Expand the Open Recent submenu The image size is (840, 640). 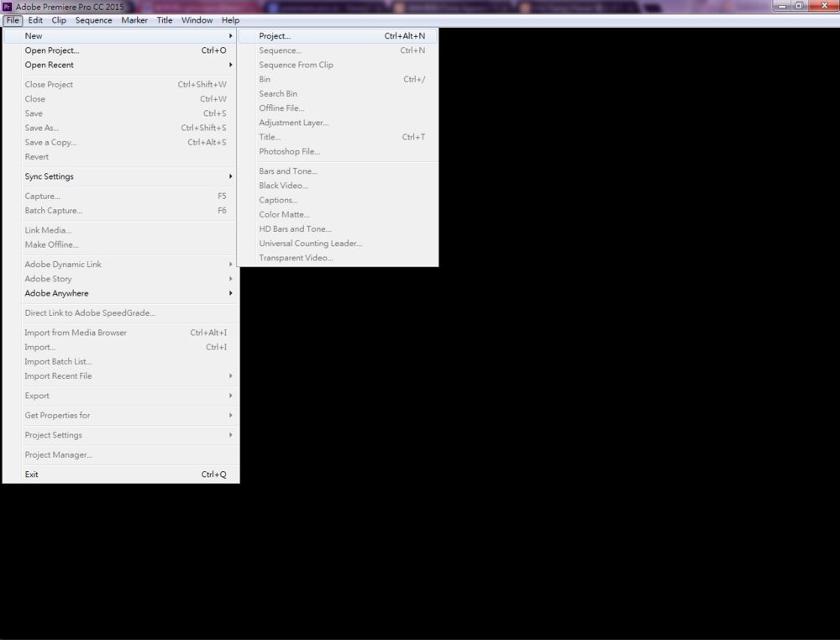tap(121, 65)
